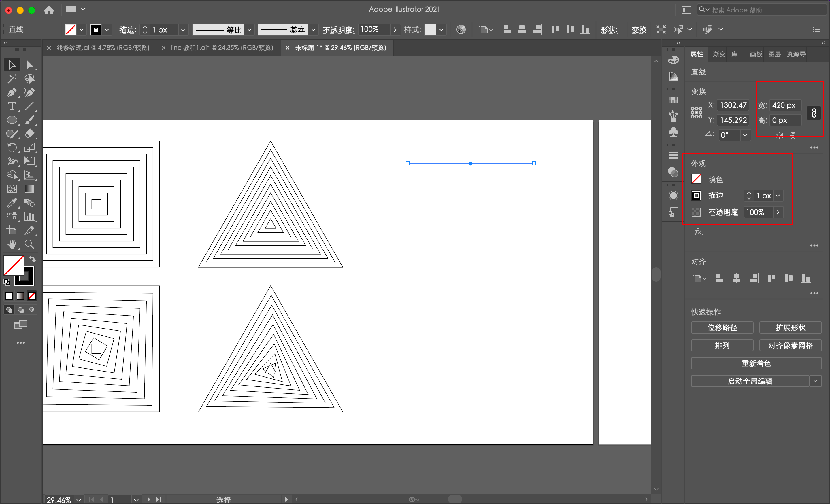The height and width of the screenshot is (504, 830).
Task: Open the 等比 width profile dropdown
Action: [x=249, y=30]
